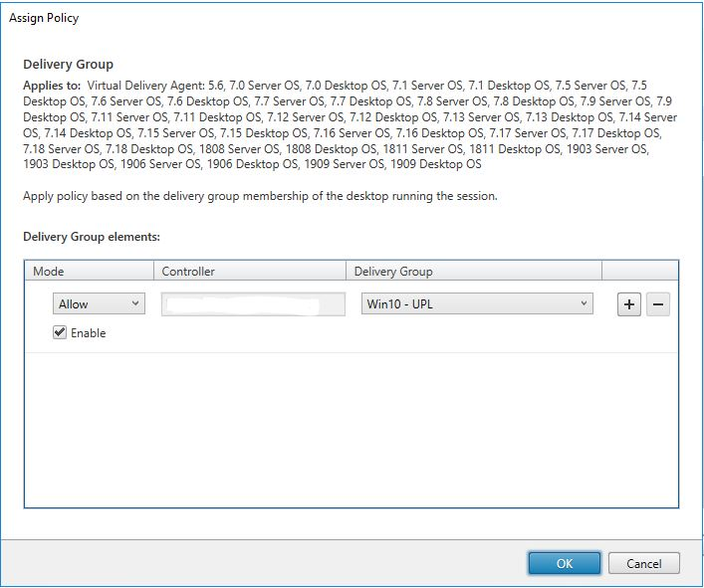Viewport: 704px width, 588px height.
Task: Click the 'Apply policy based on' description text
Action: [x=260, y=196]
